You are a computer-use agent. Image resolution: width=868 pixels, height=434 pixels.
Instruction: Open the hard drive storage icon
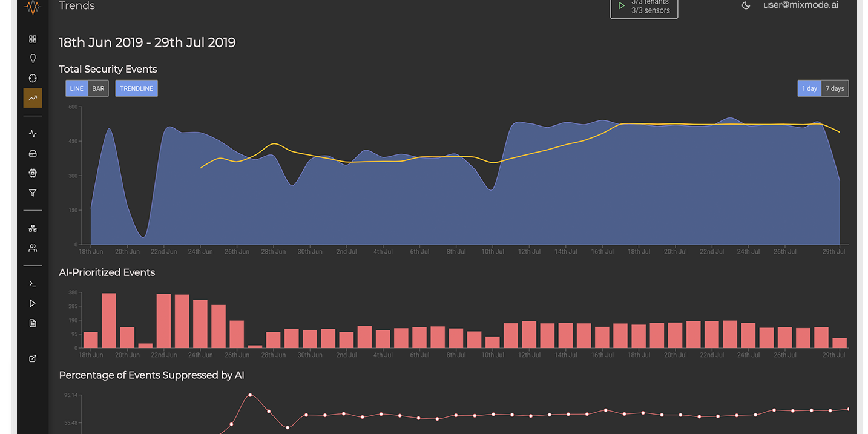(x=33, y=153)
